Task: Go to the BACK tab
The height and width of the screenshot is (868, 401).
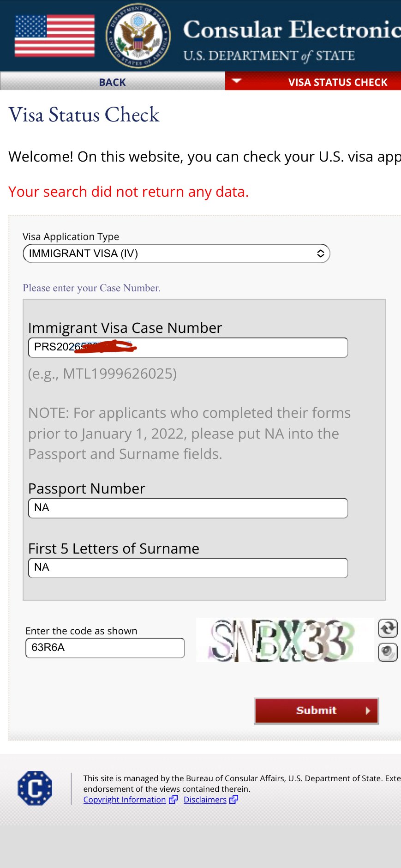Action: (112, 82)
